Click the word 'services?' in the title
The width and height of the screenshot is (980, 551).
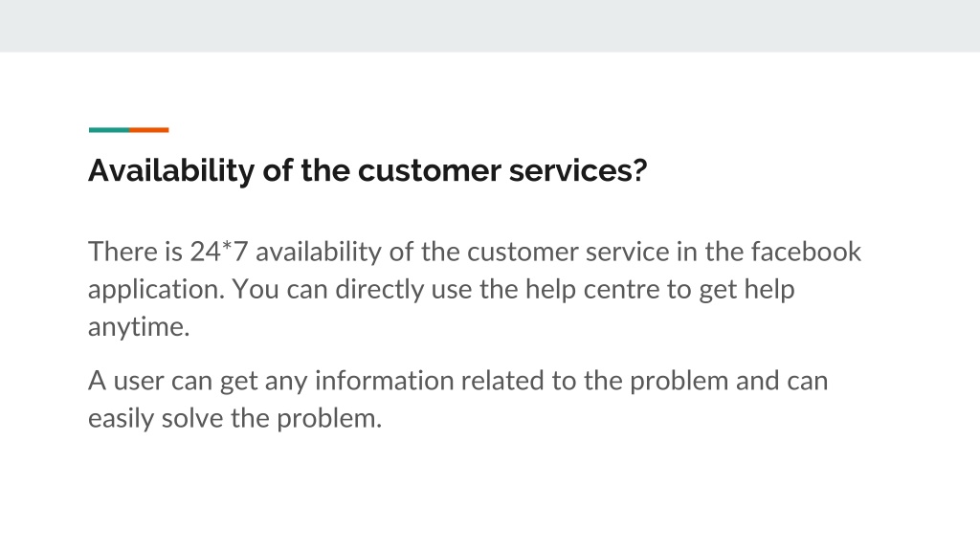(x=578, y=170)
